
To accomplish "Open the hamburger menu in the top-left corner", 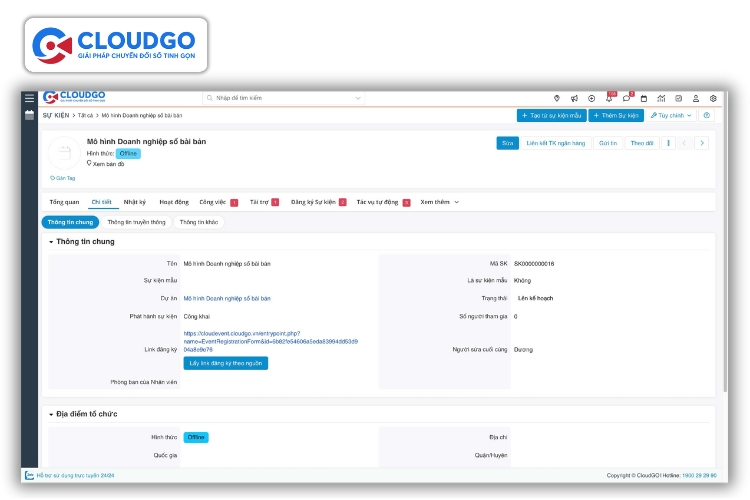I will (30, 98).
